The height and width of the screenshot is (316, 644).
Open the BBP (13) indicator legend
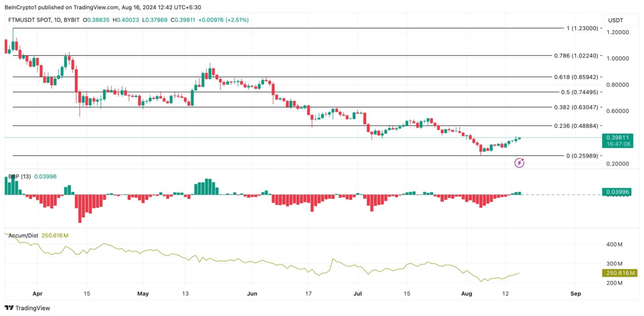pos(20,177)
